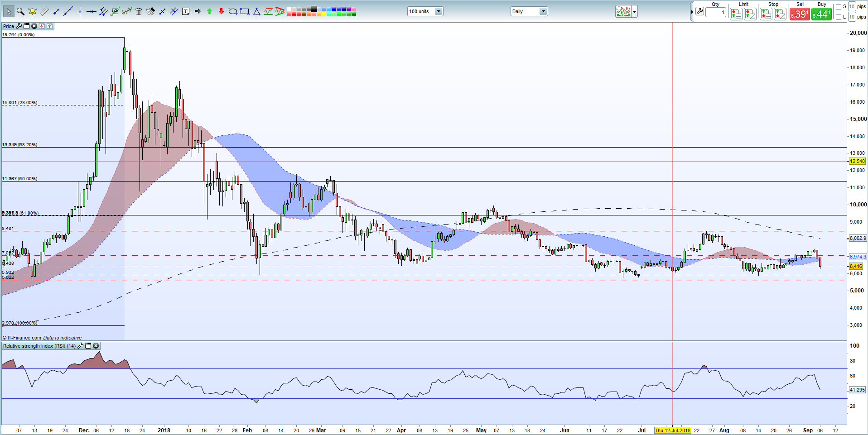Enable the S stop checkbox
Viewport: 868px width, 435px height.
pyautogui.click(x=839, y=6)
